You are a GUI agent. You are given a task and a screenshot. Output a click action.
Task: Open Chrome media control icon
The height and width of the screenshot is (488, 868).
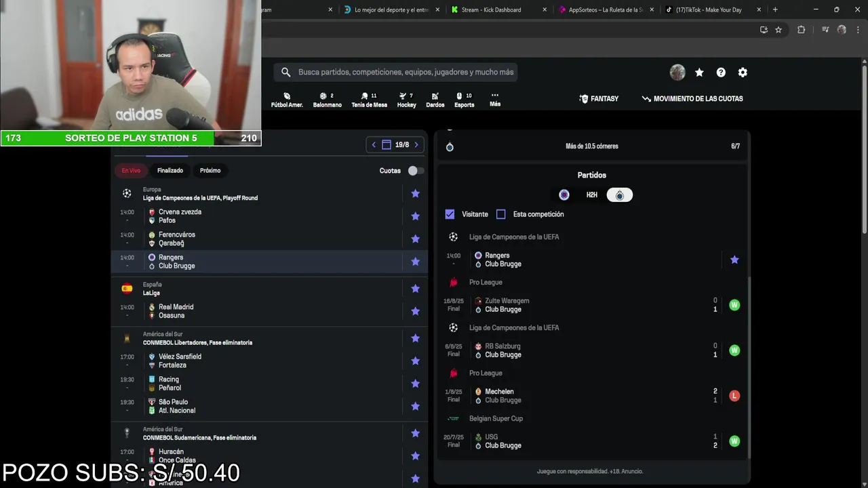[x=825, y=30]
